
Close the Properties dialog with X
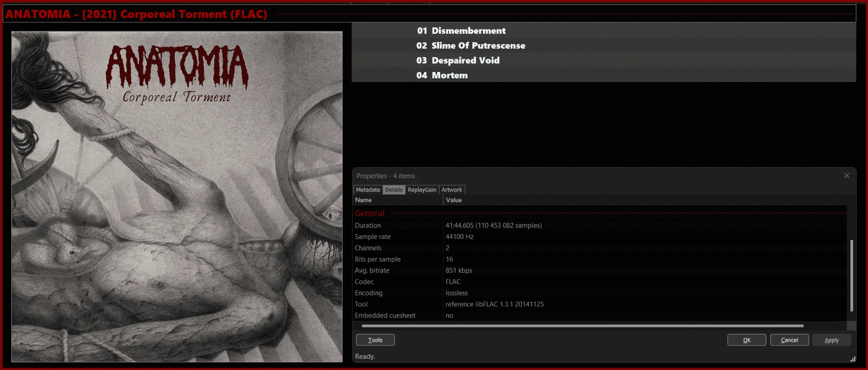pos(847,176)
